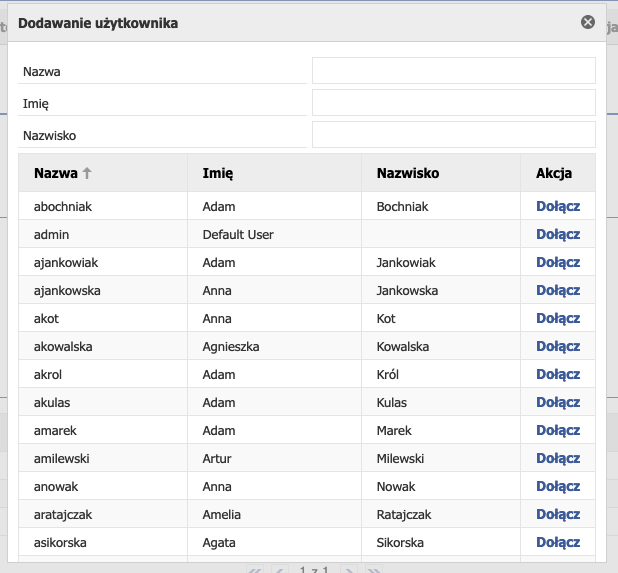The image size is (618, 573).
Task: Select the amarek username cell
Action: tap(103, 430)
